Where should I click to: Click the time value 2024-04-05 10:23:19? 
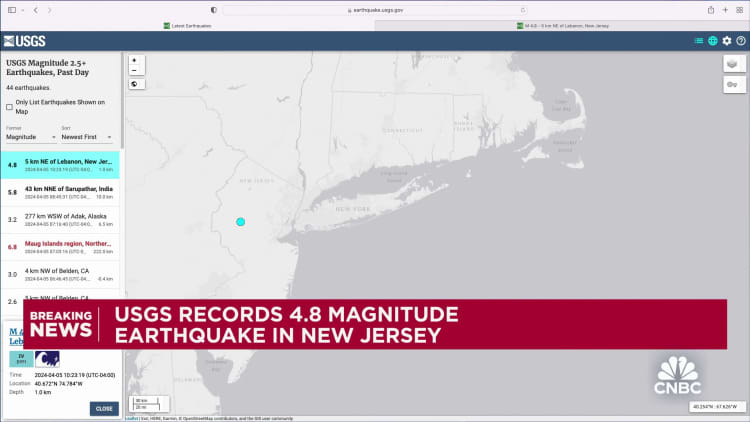[x=75, y=375]
